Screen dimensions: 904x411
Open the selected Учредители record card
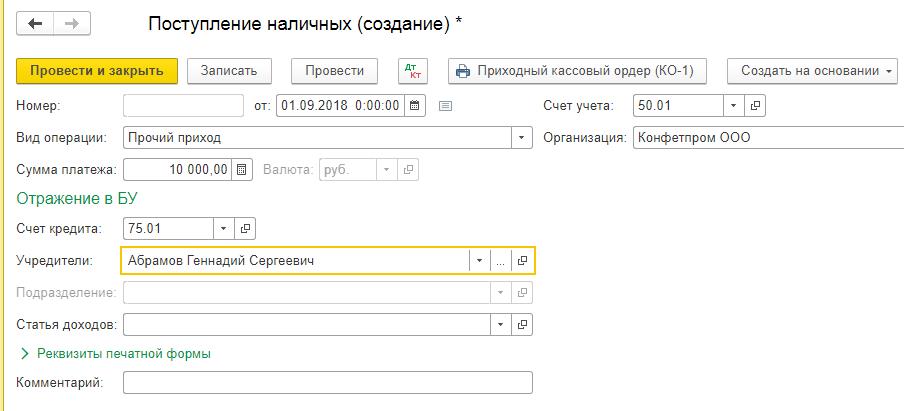[x=522, y=260]
